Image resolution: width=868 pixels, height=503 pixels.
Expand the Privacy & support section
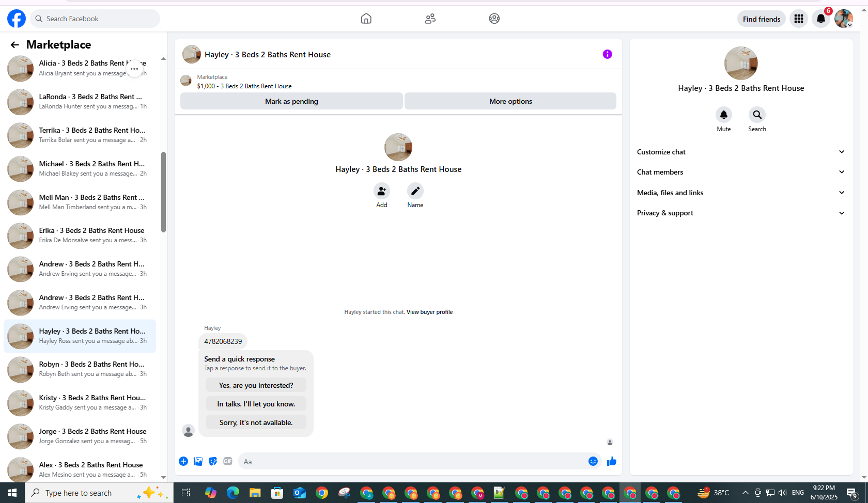741,213
